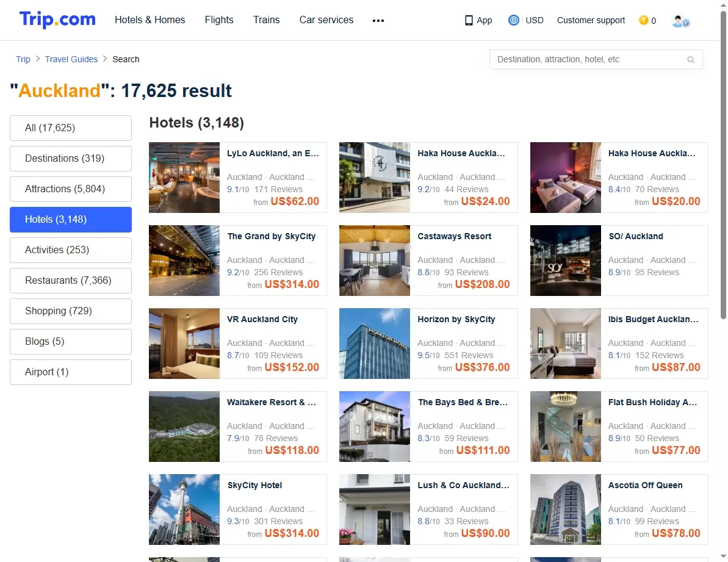Open SkyCity Hotel tower photo
Image resolution: width=728 pixels, height=562 pixels.
pos(184,510)
